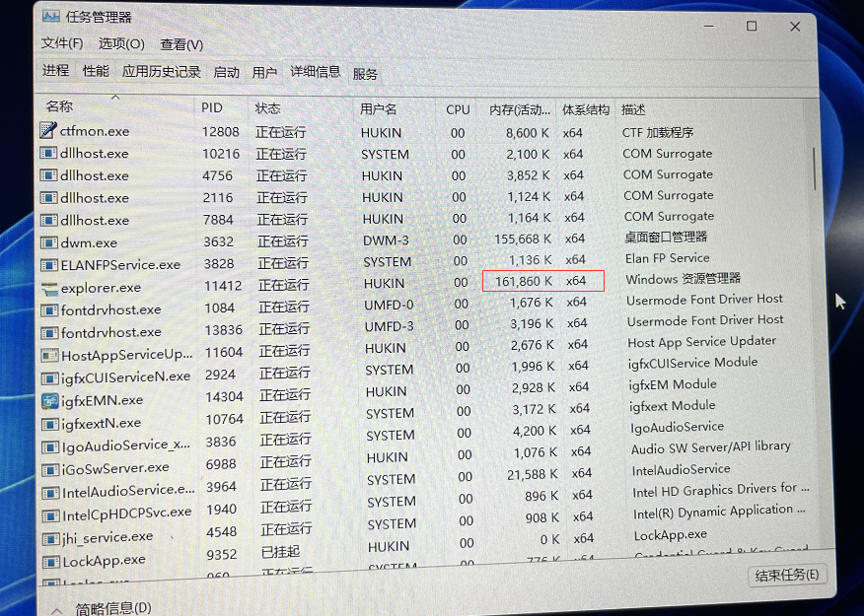Select dllhost.exe row with PID 2116
The width and height of the screenshot is (864, 616).
click(x=423, y=197)
